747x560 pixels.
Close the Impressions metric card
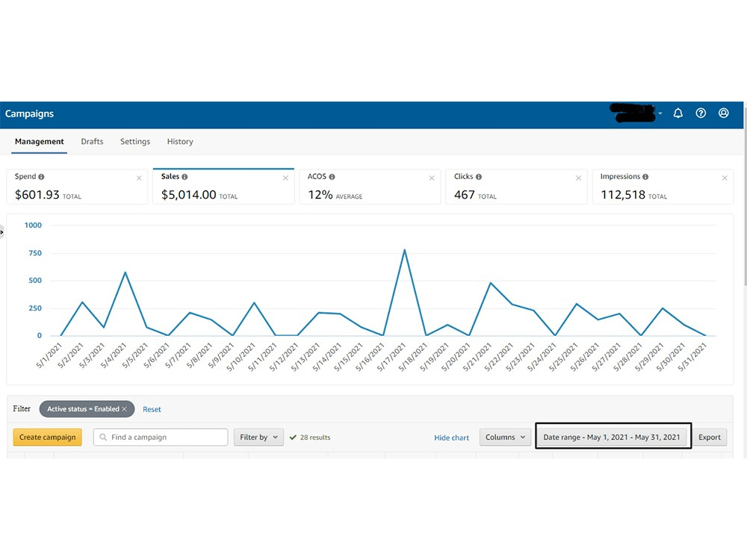click(725, 178)
